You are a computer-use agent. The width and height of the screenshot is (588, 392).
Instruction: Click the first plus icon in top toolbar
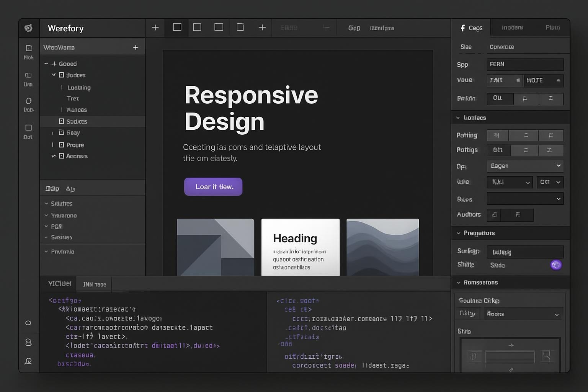click(x=155, y=28)
